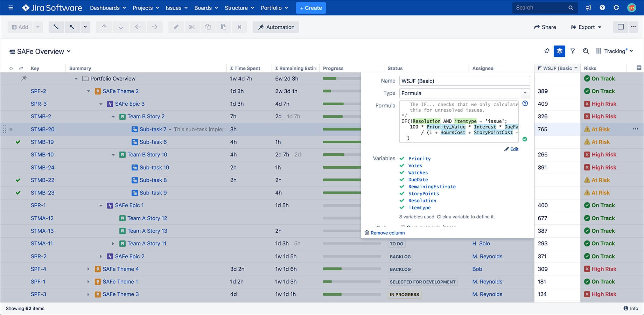The image size is (644, 315).
Task: Move item up in structure
Action: 104,27
